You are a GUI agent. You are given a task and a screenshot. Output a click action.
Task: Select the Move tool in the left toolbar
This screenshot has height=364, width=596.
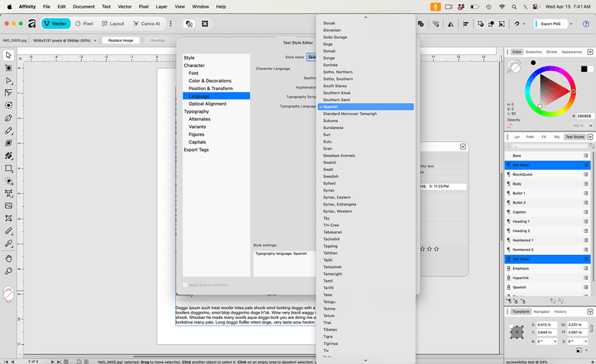(8, 56)
